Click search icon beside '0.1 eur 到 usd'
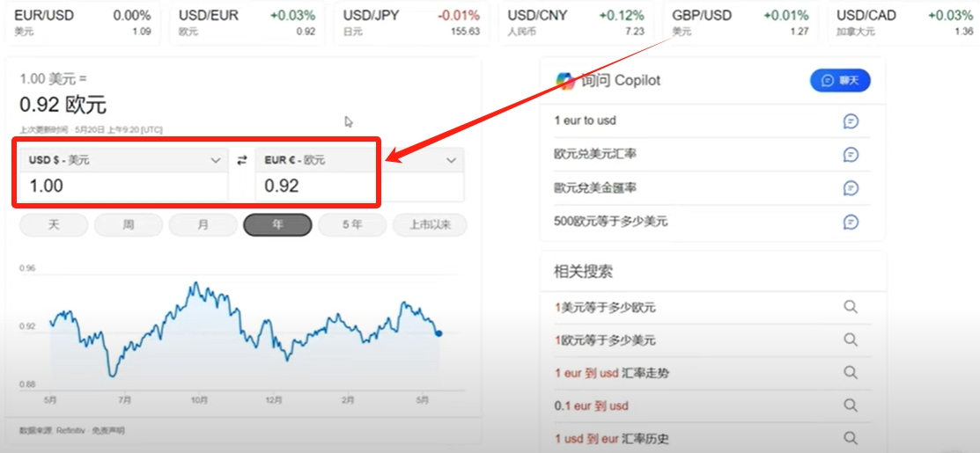The image size is (980, 453). pyautogui.click(x=850, y=406)
